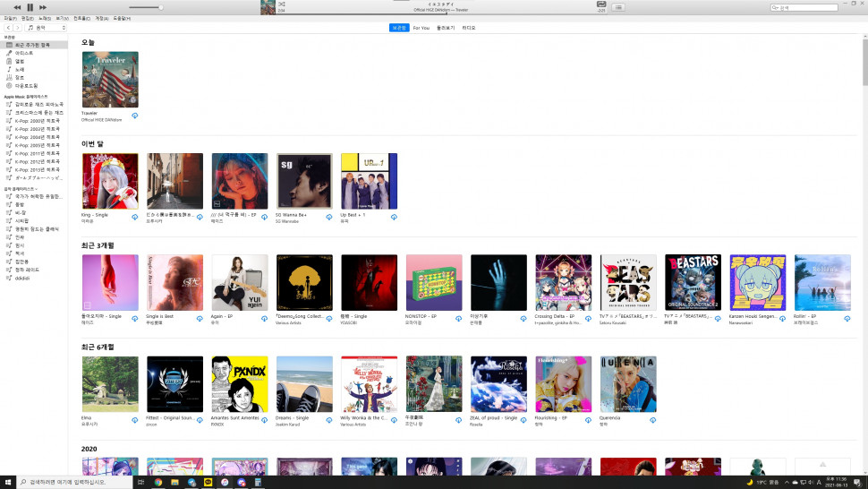
Task: Open the YUI Again album cover
Action: tap(240, 282)
